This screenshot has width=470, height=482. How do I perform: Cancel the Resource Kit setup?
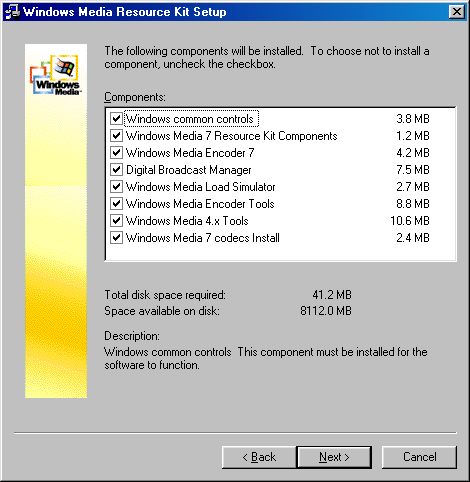419,457
